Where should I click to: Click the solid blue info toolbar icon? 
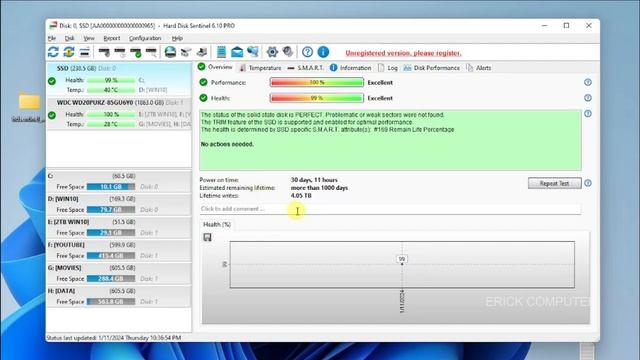323,52
